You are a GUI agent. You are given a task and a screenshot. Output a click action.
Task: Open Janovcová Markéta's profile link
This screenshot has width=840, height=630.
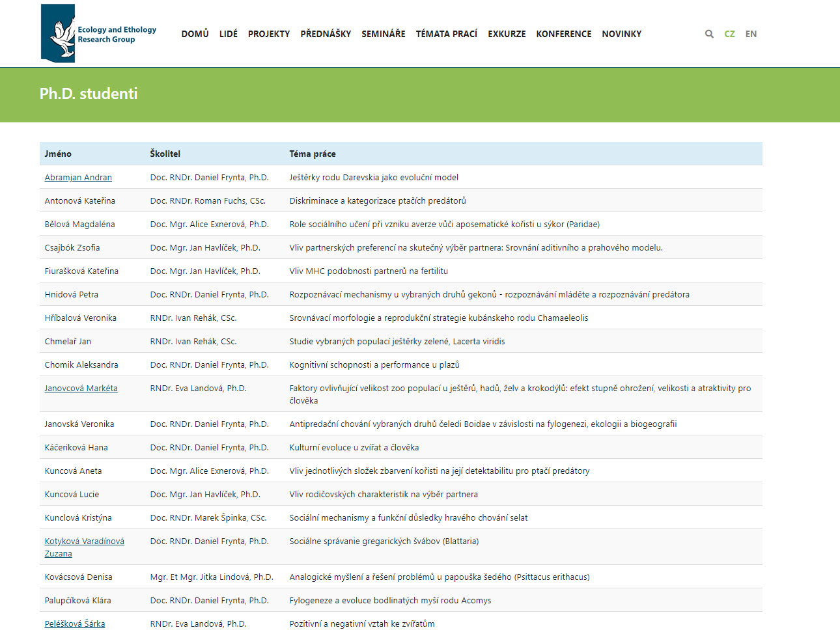point(81,388)
